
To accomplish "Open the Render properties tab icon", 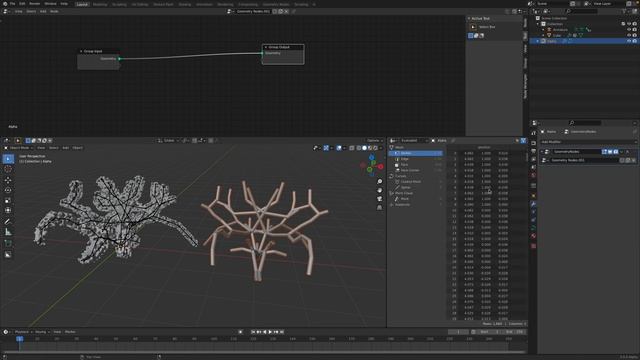I will [533, 143].
